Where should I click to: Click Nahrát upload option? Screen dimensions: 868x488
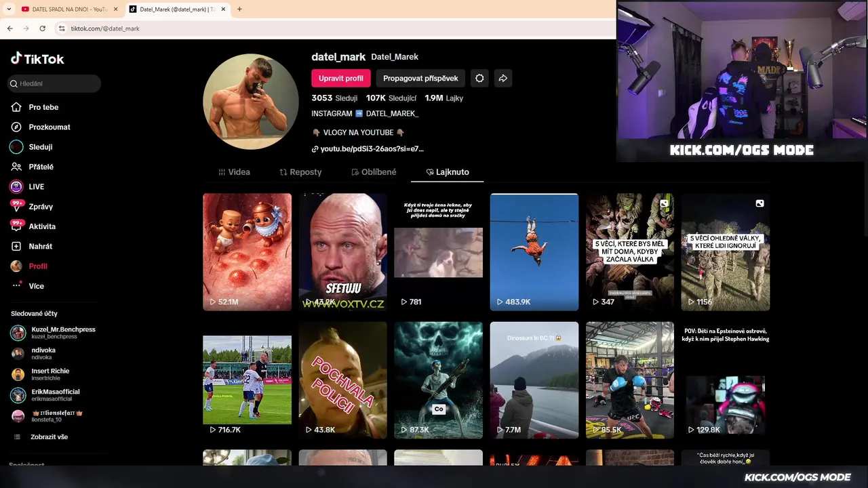coord(31,246)
